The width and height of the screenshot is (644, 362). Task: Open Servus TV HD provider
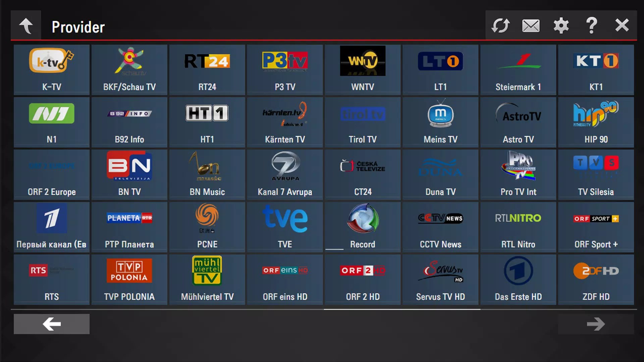point(440,278)
